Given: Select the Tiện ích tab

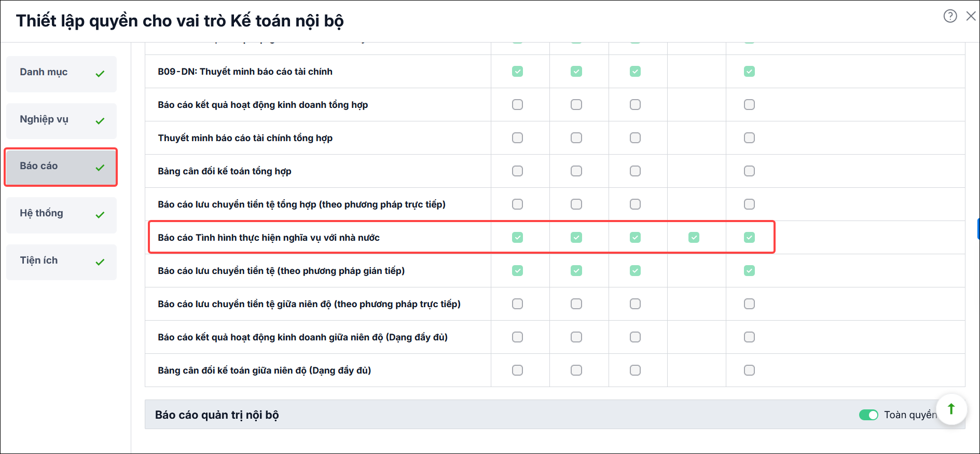Looking at the screenshot, I should pyautogui.click(x=61, y=262).
